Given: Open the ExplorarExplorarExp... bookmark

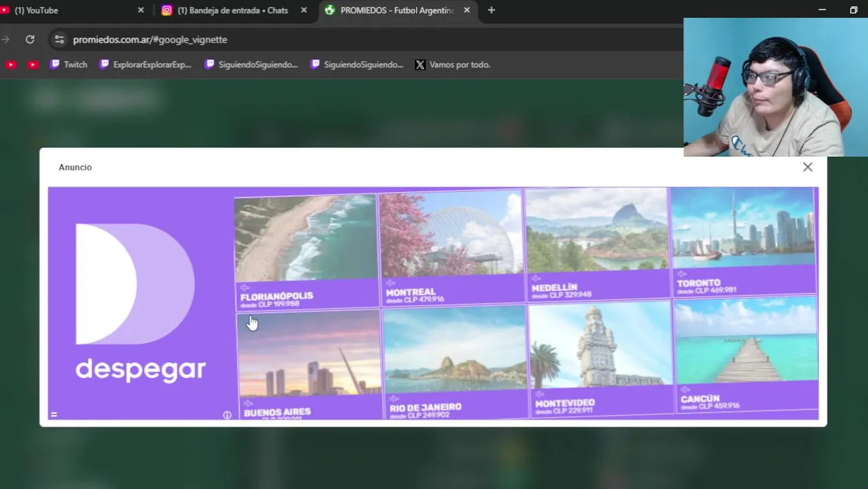Looking at the screenshot, I should coord(145,65).
